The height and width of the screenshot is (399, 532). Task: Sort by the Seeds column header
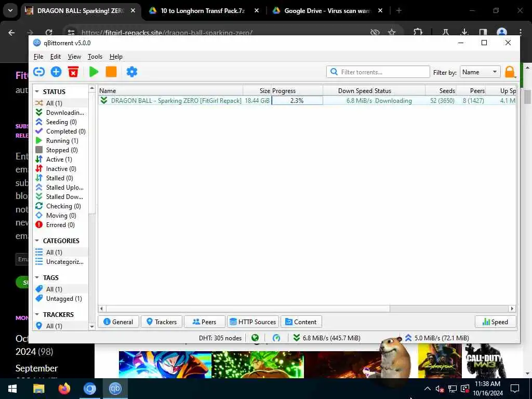441,90
